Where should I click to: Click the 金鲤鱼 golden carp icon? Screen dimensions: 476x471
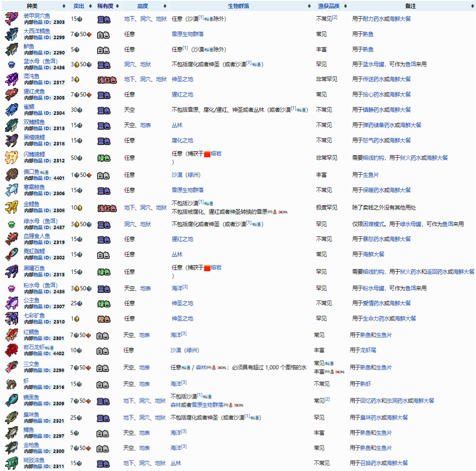click(11, 207)
